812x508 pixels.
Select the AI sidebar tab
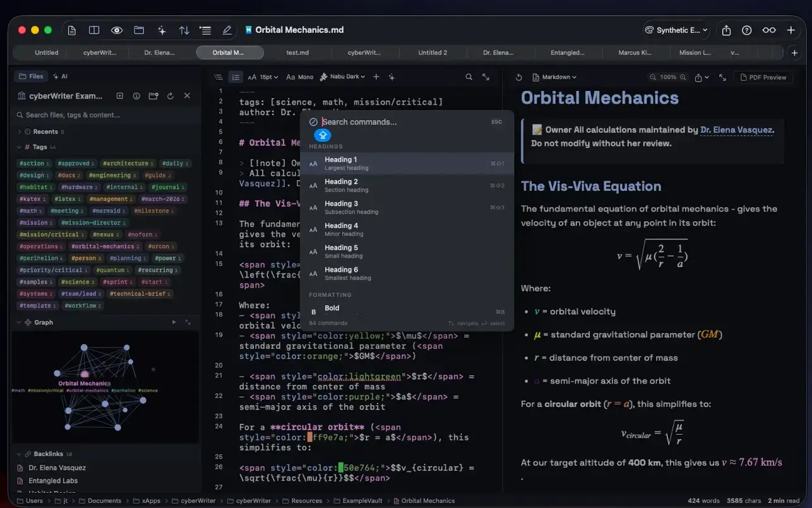coord(60,76)
